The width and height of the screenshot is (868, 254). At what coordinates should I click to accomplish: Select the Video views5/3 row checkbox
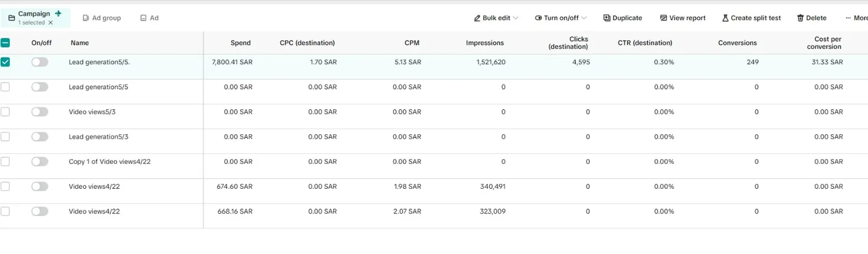5,112
